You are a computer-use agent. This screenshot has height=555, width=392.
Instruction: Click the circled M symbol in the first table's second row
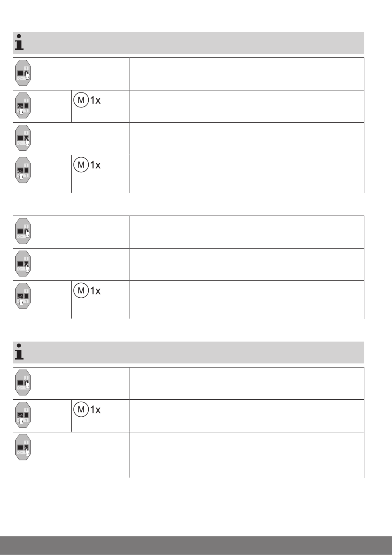pyautogui.click(x=81, y=100)
